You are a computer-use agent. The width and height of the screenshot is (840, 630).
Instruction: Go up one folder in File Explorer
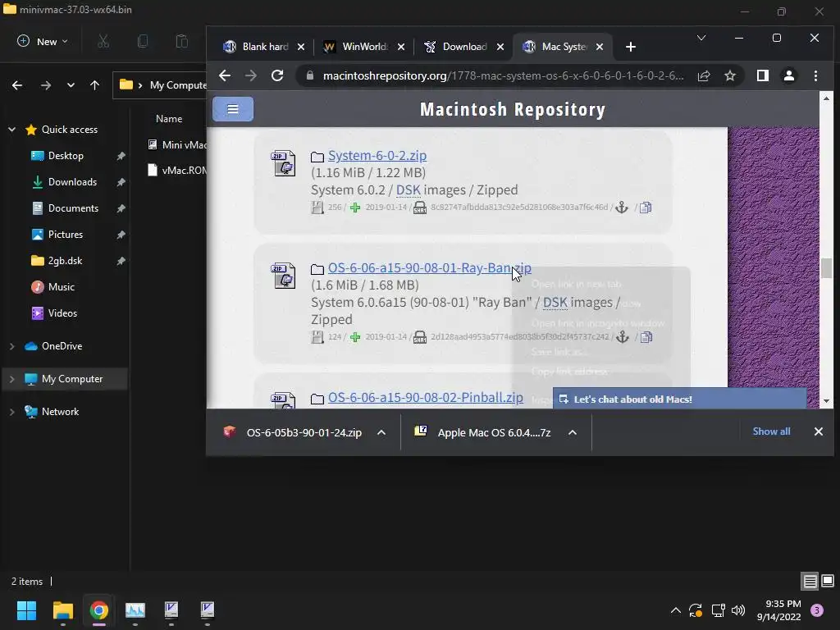(95, 85)
